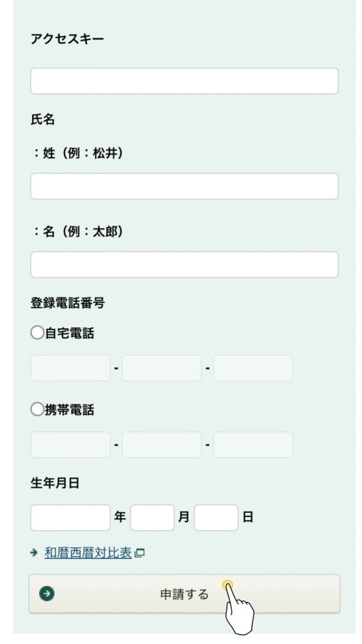Click the birth month (月) field

coord(152,518)
